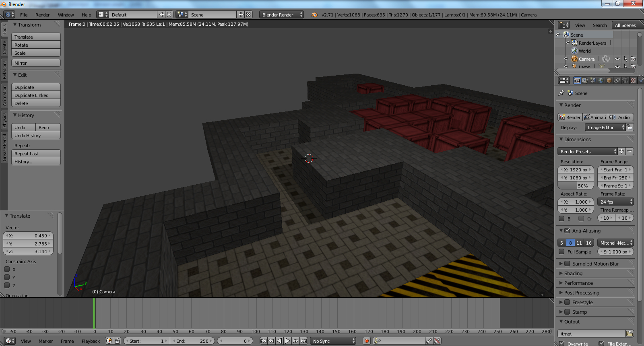
Task: Open the World properties tab icon
Action: coord(601,80)
